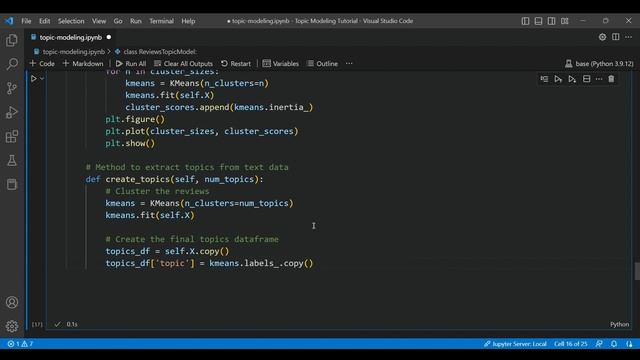This screenshot has width=640, height=360.
Task: Split the cell from cell toolbar
Action: point(587,79)
